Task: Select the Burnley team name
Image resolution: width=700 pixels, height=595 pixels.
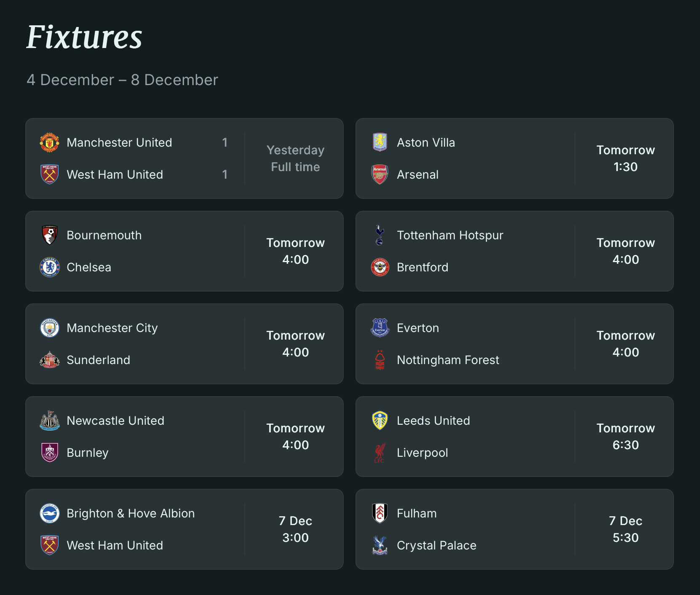Action: (x=88, y=453)
